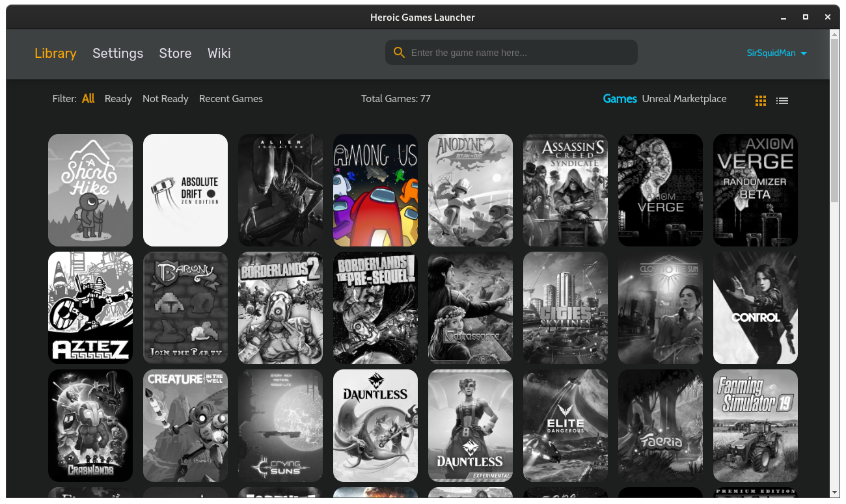Filter games by Ready
846x504 pixels.
[x=118, y=99]
